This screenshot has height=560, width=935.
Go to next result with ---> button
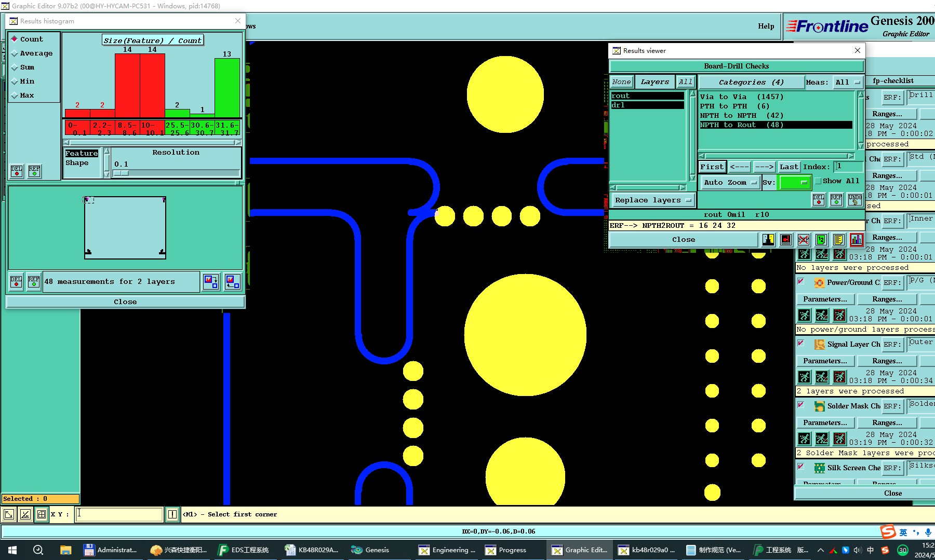click(764, 167)
